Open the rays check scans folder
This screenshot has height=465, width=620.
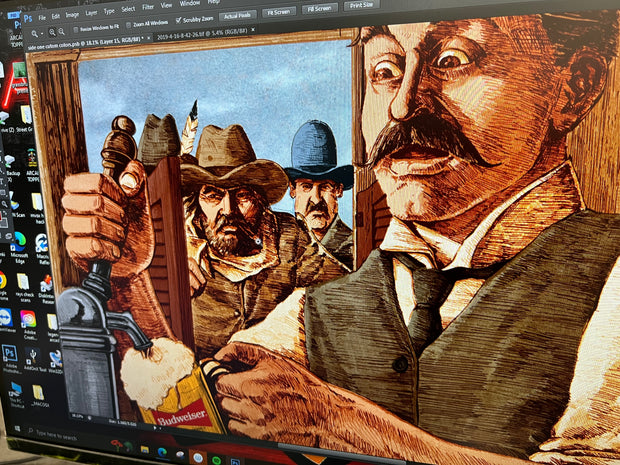[x=23, y=287]
